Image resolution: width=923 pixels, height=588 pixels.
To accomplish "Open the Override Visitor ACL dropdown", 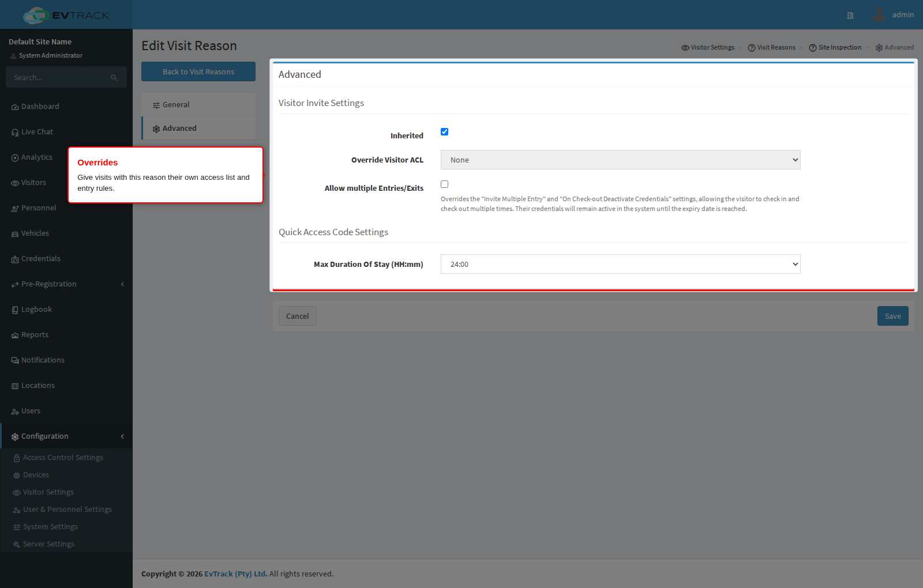I will (620, 160).
